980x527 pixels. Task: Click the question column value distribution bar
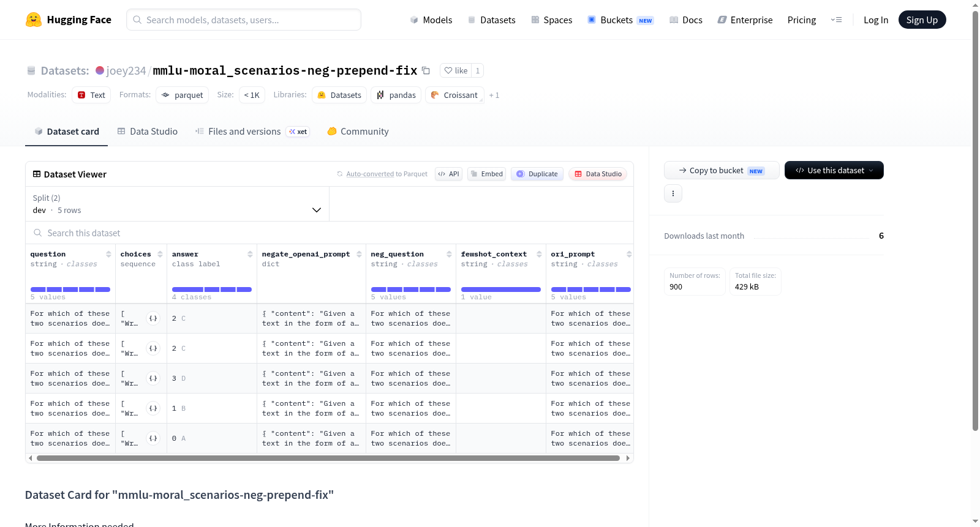(x=70, y=290)
